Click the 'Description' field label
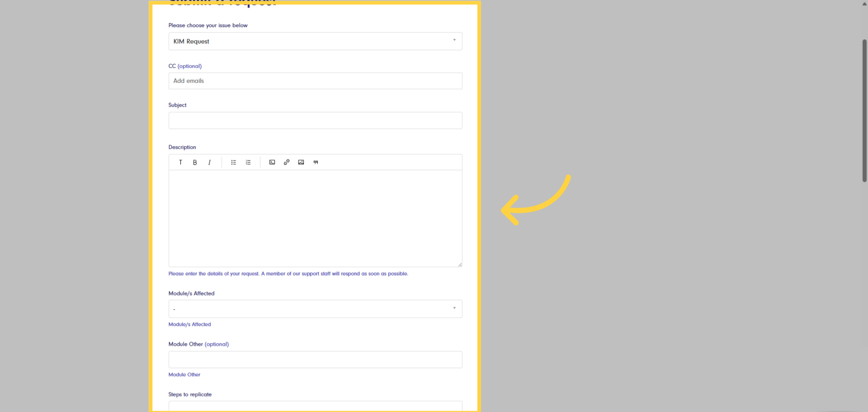This screenshot has height=412, width=868. (182, 147)
